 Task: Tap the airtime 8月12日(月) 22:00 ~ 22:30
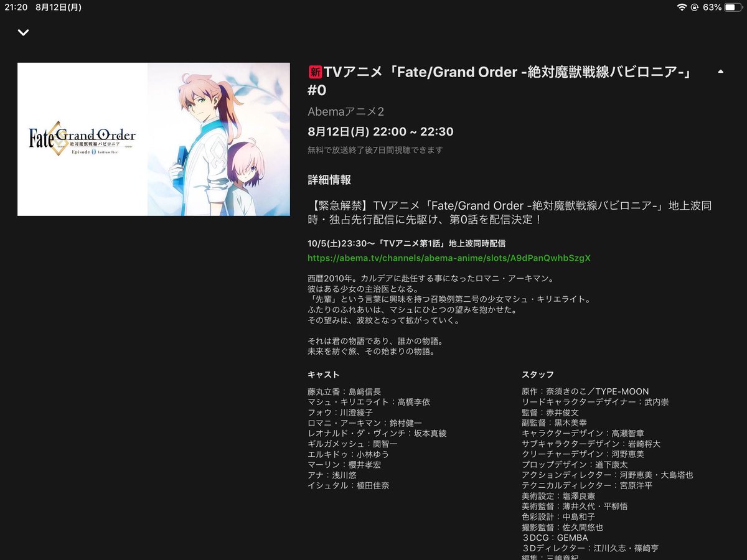point(380,132)
